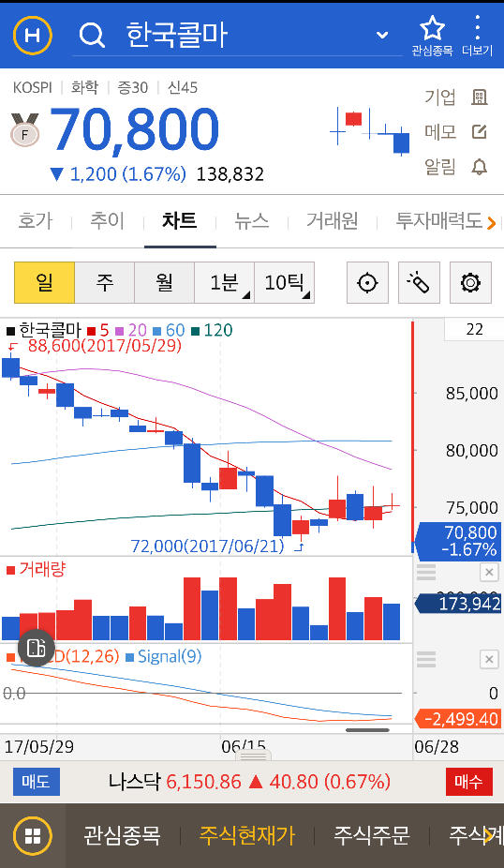Tap the chart horizontal scrollbar thumb

click(367, 730)
